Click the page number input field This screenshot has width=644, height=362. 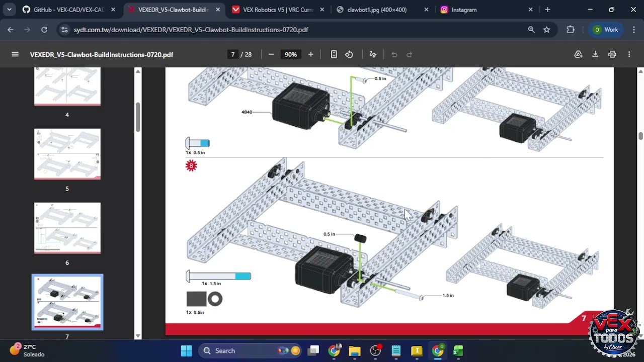pos(232,54)
